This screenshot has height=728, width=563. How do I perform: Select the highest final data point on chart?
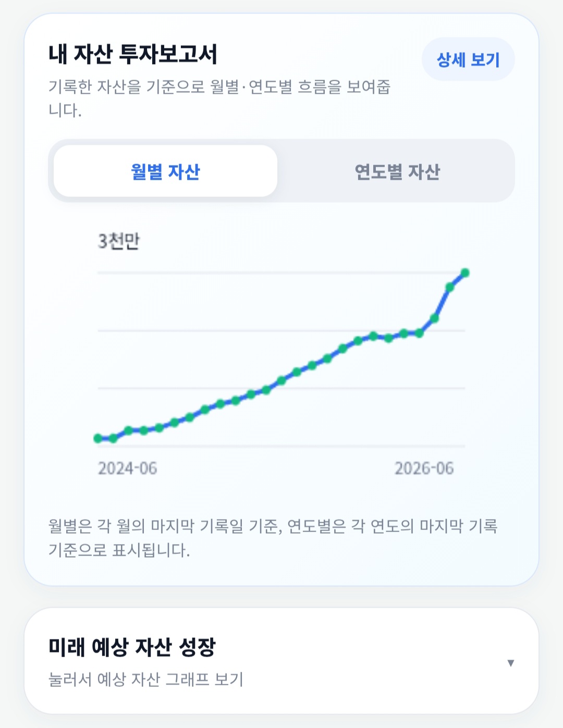pos(465,273)
